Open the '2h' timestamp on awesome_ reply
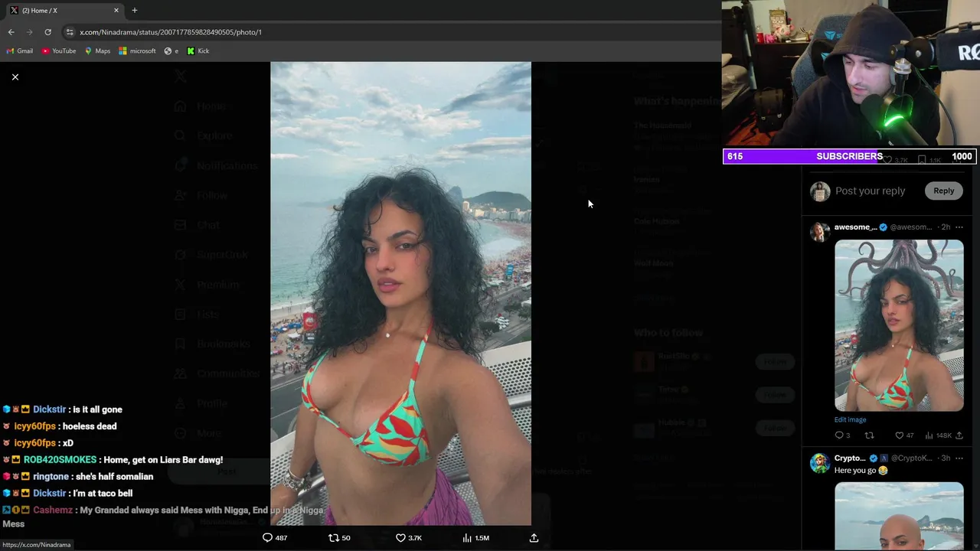The image size is (980, 551). click(x=946, y=227)
